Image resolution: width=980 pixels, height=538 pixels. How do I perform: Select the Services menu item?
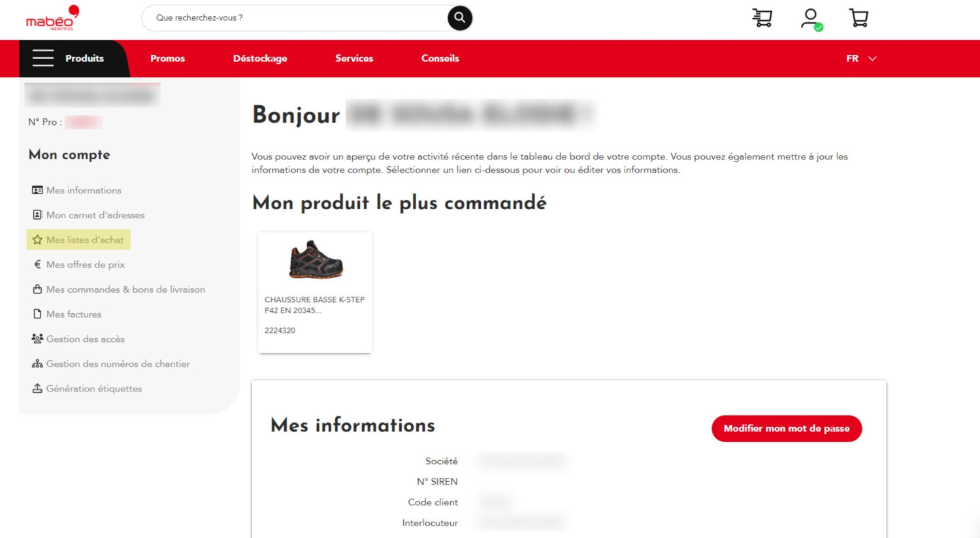click(354, 58)
